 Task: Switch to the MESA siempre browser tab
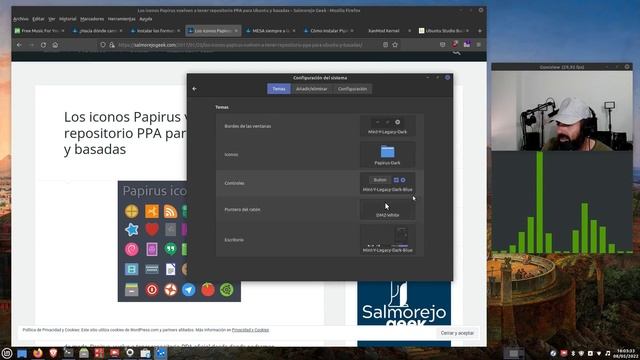point(271,31)
